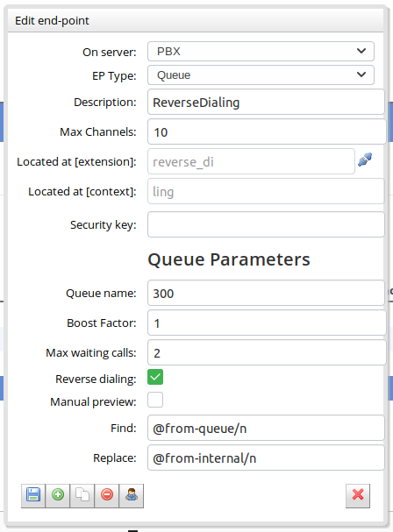This screenshot has height=532, width=393.
Task: Click the green add end-point icon
Action: pos(58,495)
